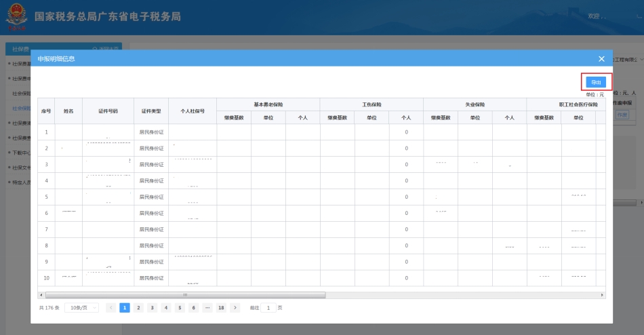Jump to page 18 in pagination
Screen dimensions: 644x335
click(221, 308)
